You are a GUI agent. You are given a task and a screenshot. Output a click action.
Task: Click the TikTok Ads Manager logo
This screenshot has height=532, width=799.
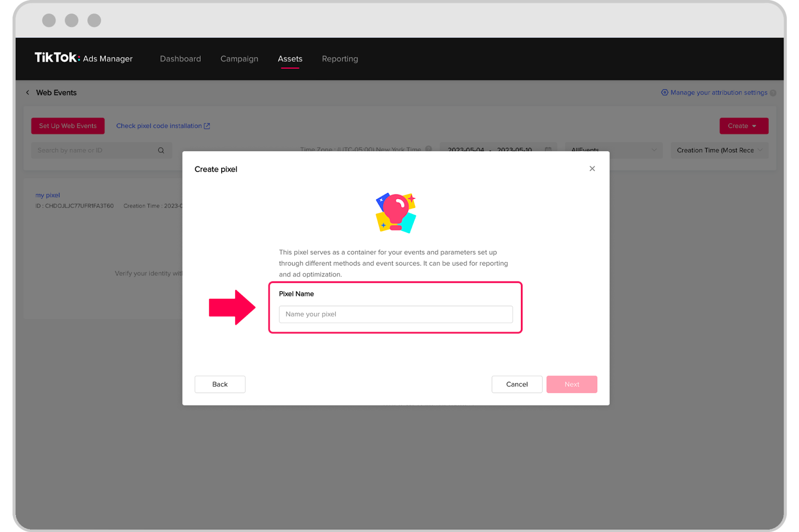click(83, 58)
